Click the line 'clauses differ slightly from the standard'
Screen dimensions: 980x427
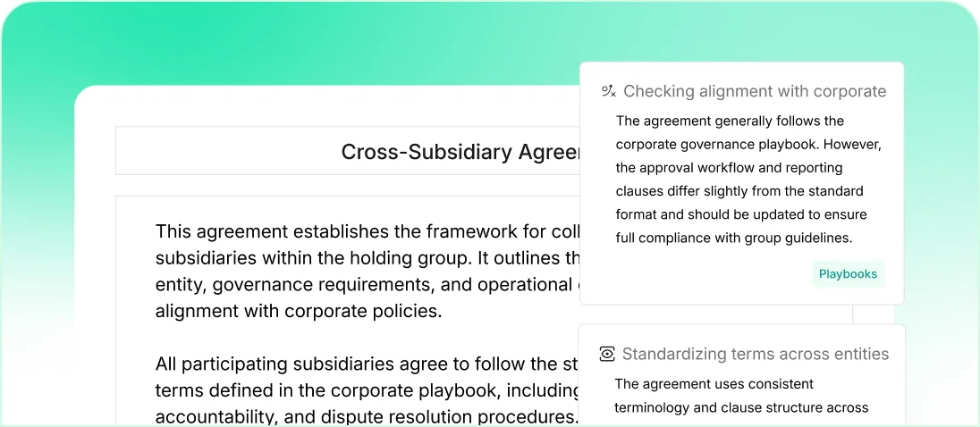click(739, 191)
